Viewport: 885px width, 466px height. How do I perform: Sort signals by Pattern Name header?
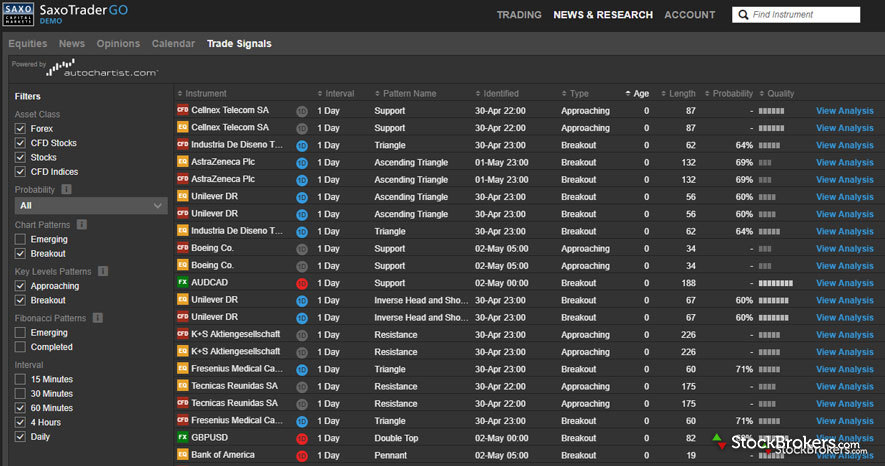tap(410, 94)
